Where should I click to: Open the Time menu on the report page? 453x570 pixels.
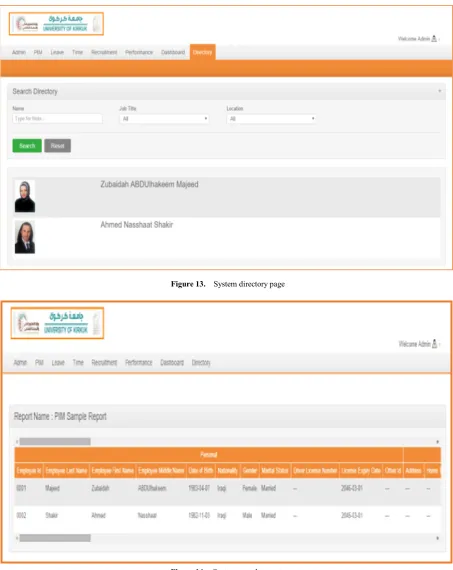[x=78, y=362]
